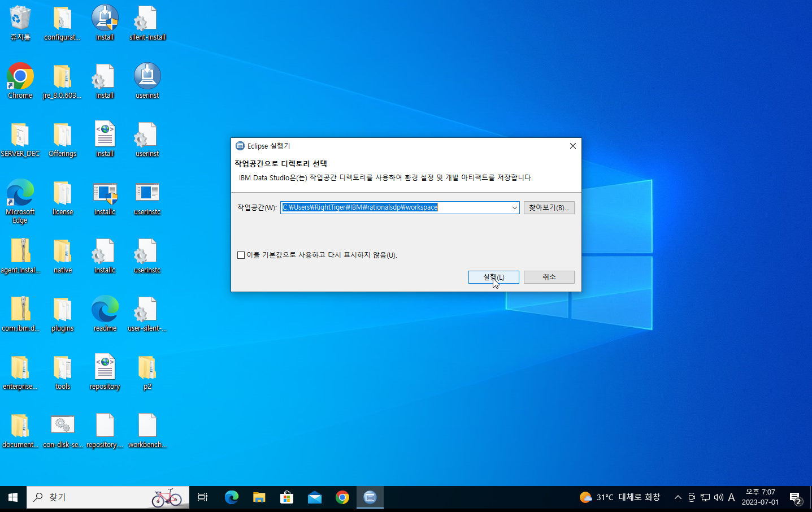
Task: Expand the 작업공간 workspace dropdown arrow
Action: click(514, 207)
